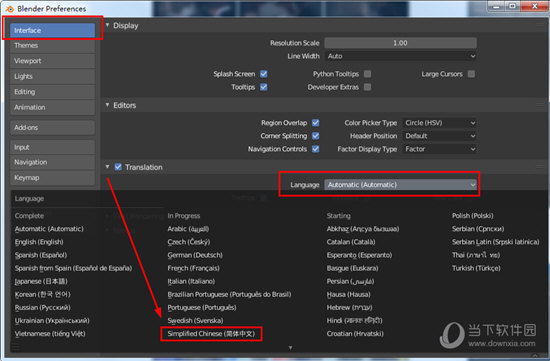Open Factor Display Type dropdown
Screen dimensions: 550x361
pos(439,149)
